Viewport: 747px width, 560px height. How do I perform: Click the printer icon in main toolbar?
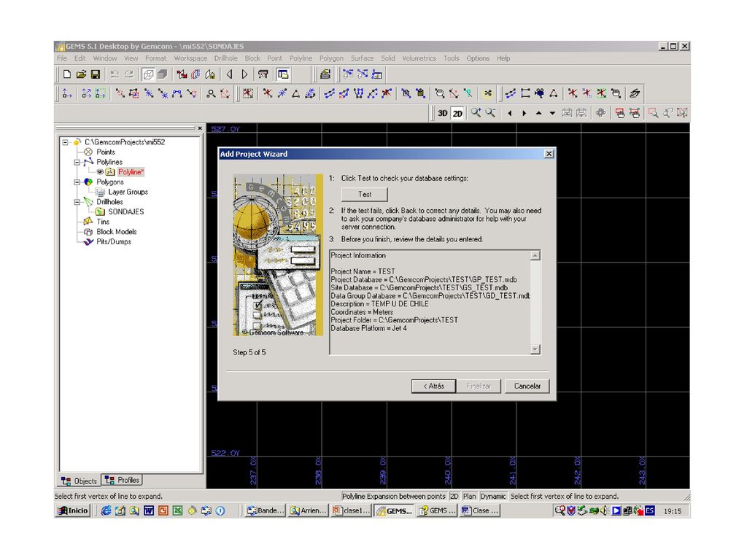[325, 74]
